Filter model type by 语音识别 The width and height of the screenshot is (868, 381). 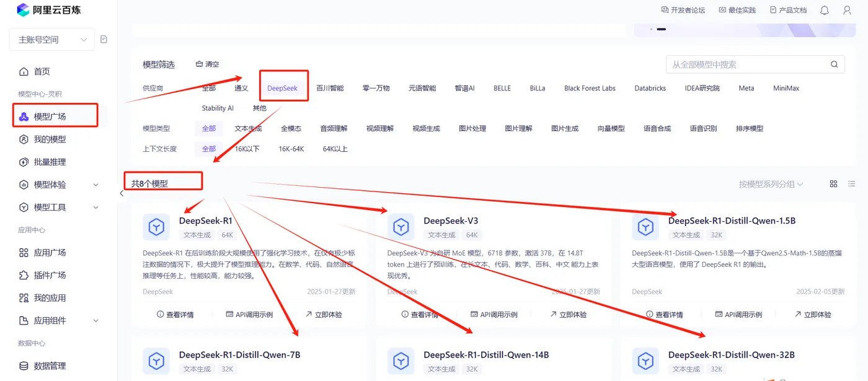[x=704, y=129]
